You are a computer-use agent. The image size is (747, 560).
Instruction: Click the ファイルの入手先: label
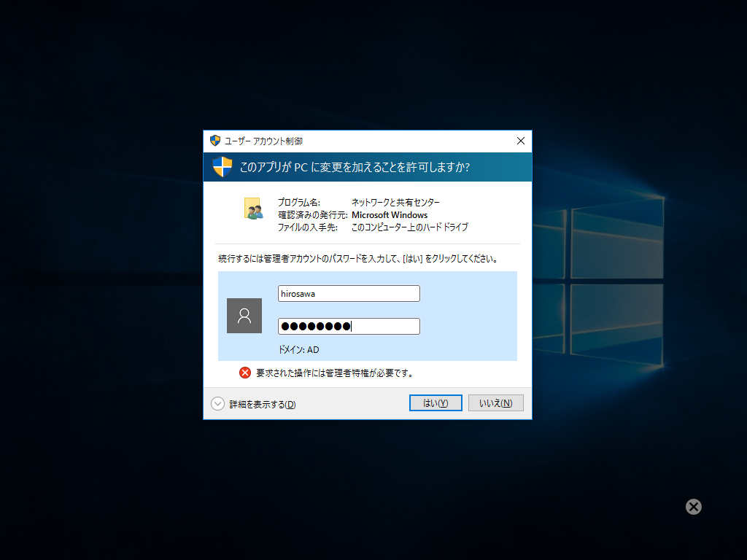point(308,227)
